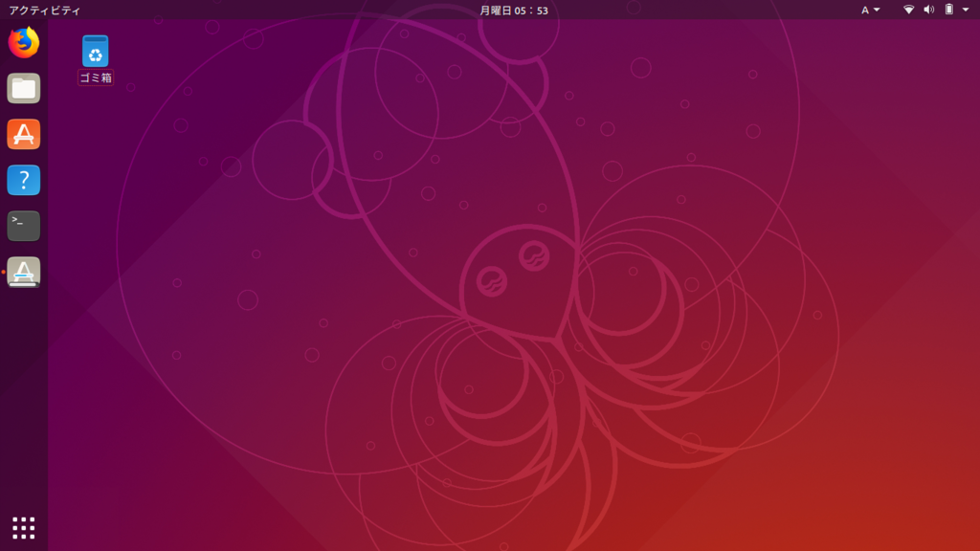This screenshot has height=551, width=980.
Task: Open input method A dropdown
Action: coord(870,10)
